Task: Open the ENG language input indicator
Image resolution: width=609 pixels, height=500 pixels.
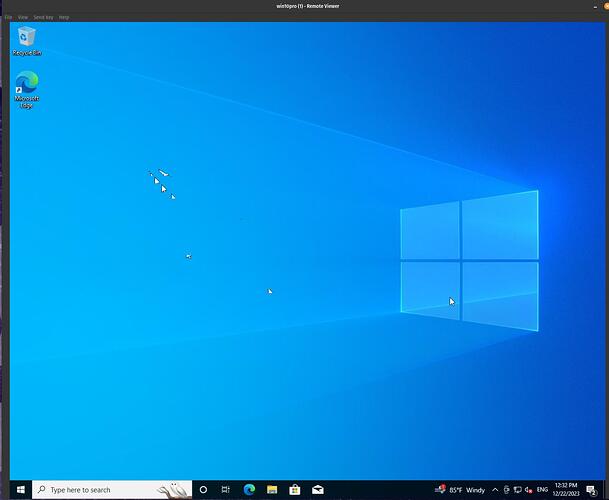Action: [x=543, y=490]
